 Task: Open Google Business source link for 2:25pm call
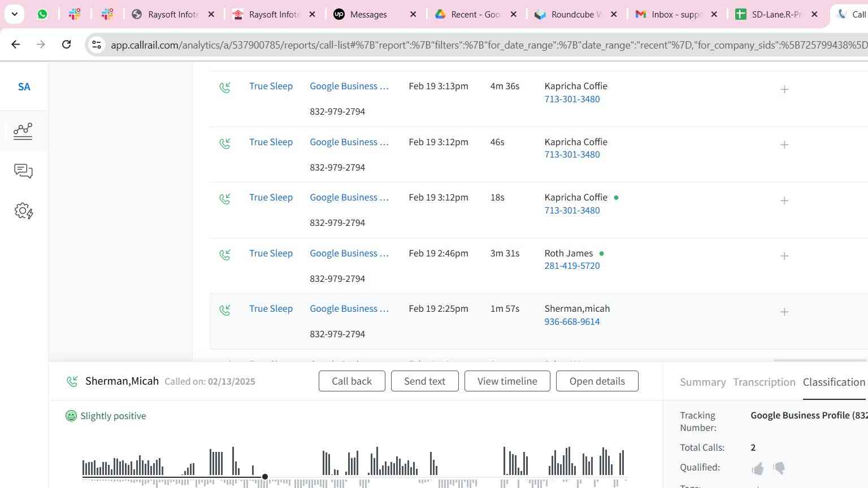(x=349, y=309)
